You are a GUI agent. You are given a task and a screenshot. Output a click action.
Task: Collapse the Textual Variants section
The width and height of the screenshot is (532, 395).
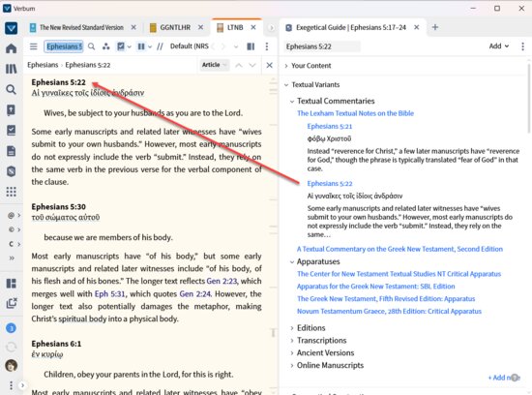point(286,85)
